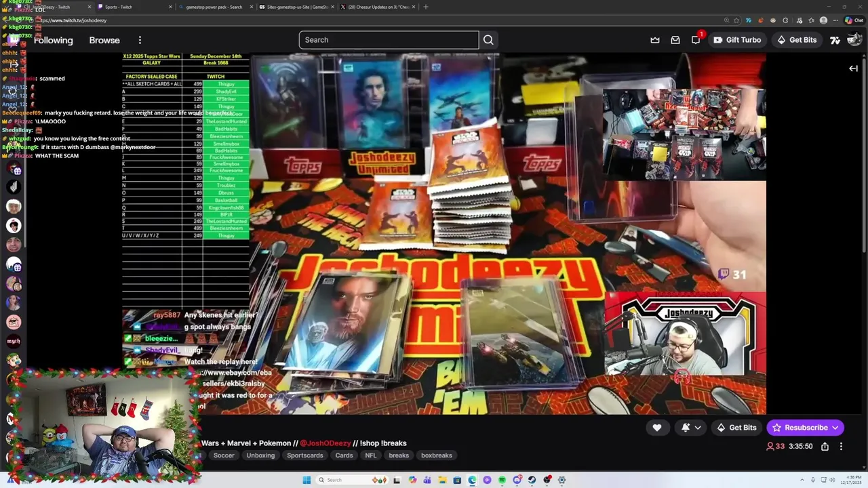Open the stream options three-dot menu

click(x=841, y=446)
